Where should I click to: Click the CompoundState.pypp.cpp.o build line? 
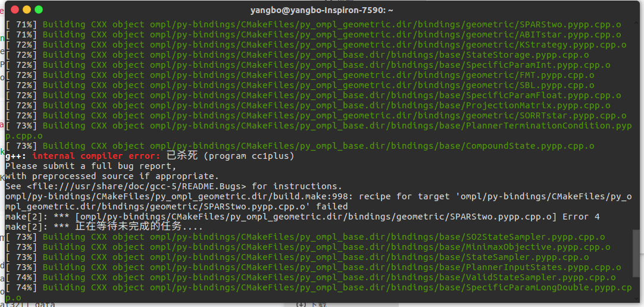[300, 146]
